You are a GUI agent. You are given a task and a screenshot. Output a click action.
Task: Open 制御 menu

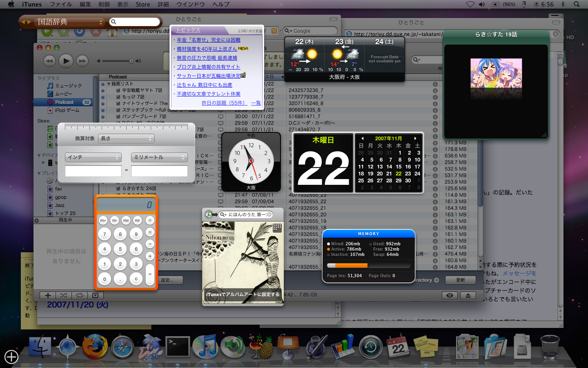point(104,4)
